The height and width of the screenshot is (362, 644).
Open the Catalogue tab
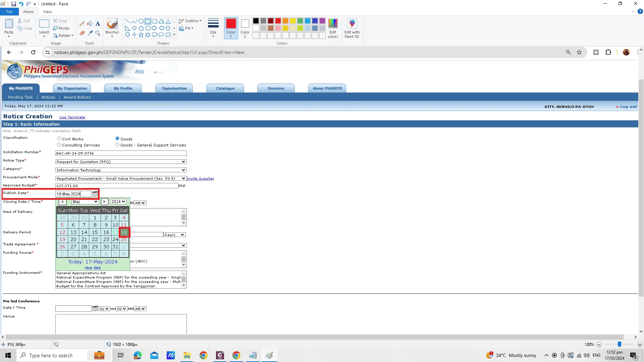(225, 88)
